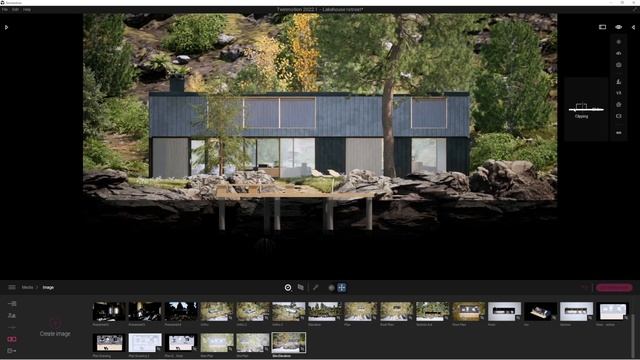The image size is (640, 360).
Task: Click the map icon next to refresh
Action: click(x=301, y=287)
